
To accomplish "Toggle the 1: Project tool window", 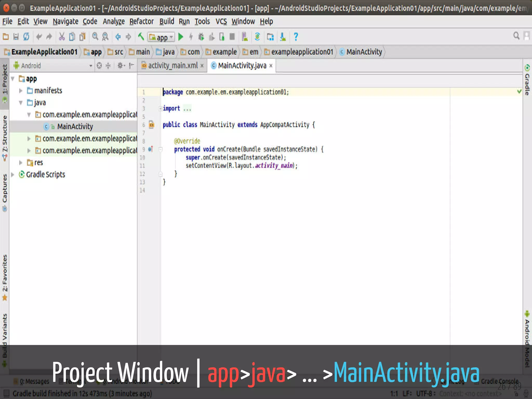I will (5, 83).
